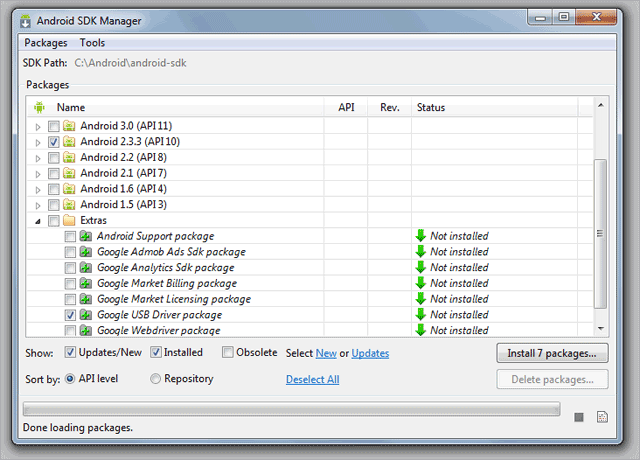Image resolution: width=640 pixels, height=460 pixels.
Task: Click the Select Updates link
Action: 370,353
